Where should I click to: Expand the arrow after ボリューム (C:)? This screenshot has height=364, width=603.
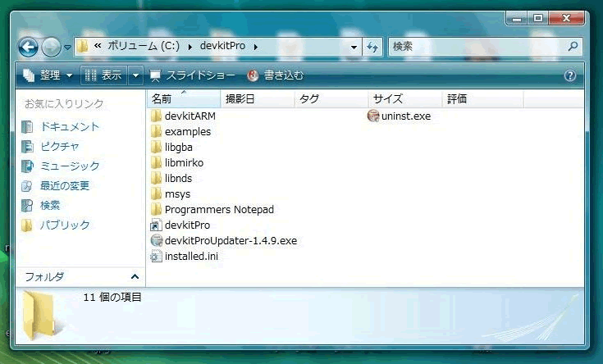click(190, 47)
